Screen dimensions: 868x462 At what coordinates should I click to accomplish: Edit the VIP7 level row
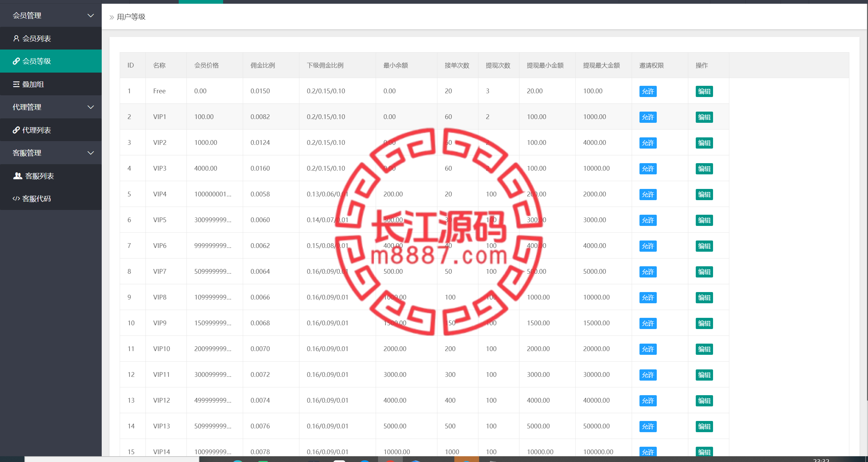pos(704,272)
